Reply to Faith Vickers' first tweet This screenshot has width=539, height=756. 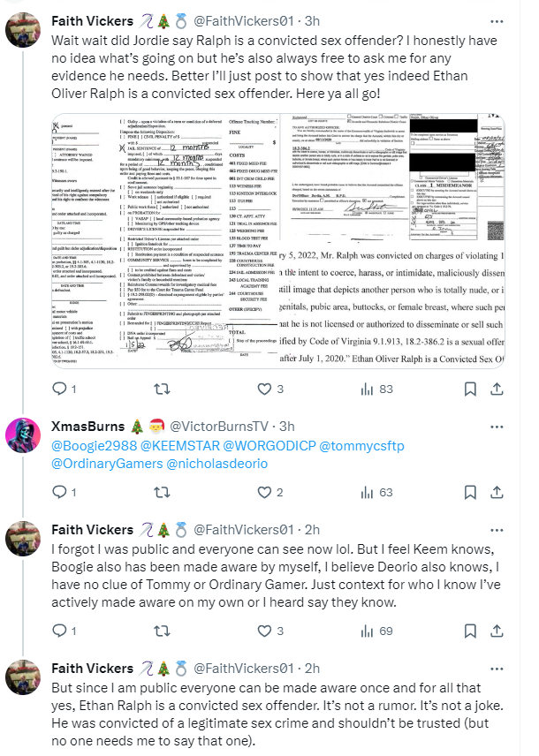coord(64,389)
